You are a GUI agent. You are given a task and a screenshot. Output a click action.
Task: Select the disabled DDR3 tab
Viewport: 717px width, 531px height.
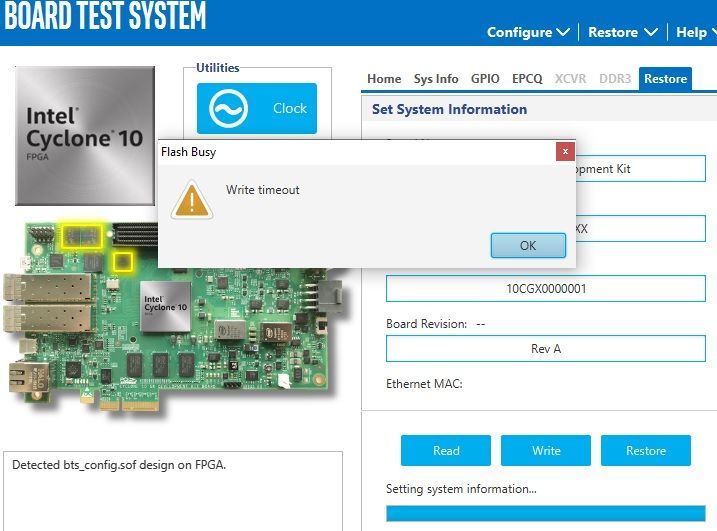coord(615,79)
